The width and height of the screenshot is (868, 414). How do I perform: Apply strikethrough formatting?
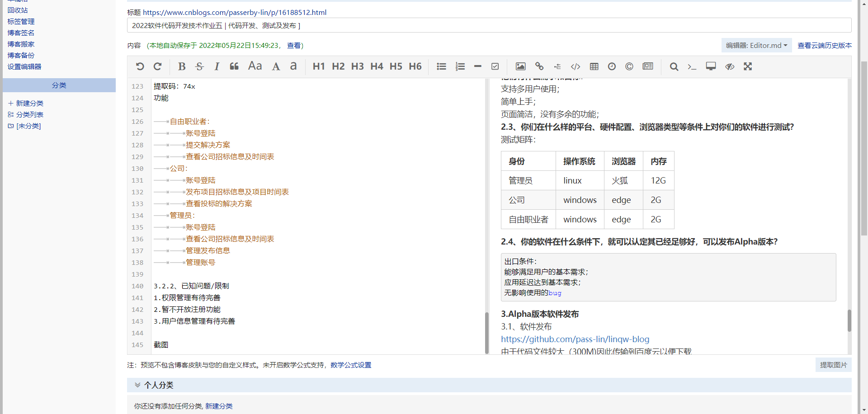pos(199,66)
